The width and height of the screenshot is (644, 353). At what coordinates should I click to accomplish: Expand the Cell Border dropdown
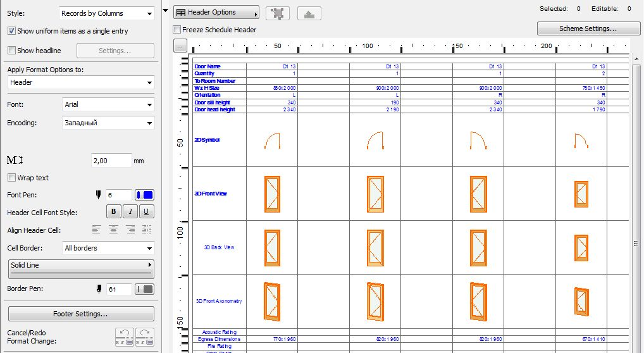pos(107,248)
